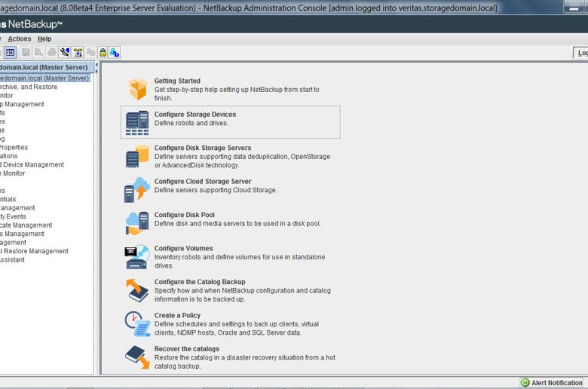Viewport: 588px width, 389px height.
Task: Click the grayed-out printer toolbar icon
Action: click(51, 53)
